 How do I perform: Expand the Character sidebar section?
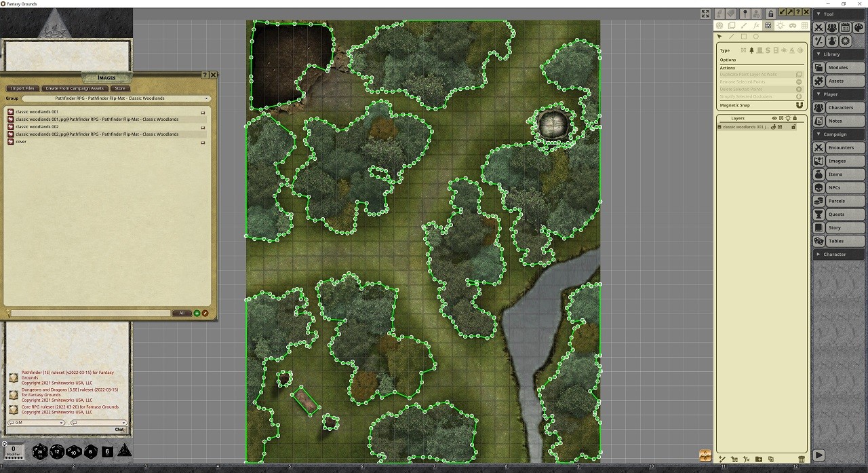click(840, 254)
